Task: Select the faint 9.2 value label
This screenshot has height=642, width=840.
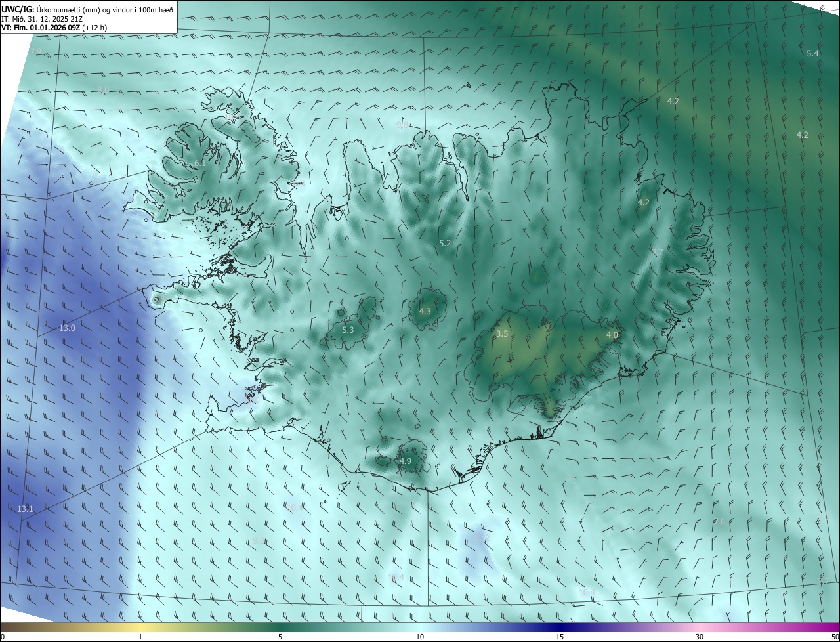Action: (259, 540)
